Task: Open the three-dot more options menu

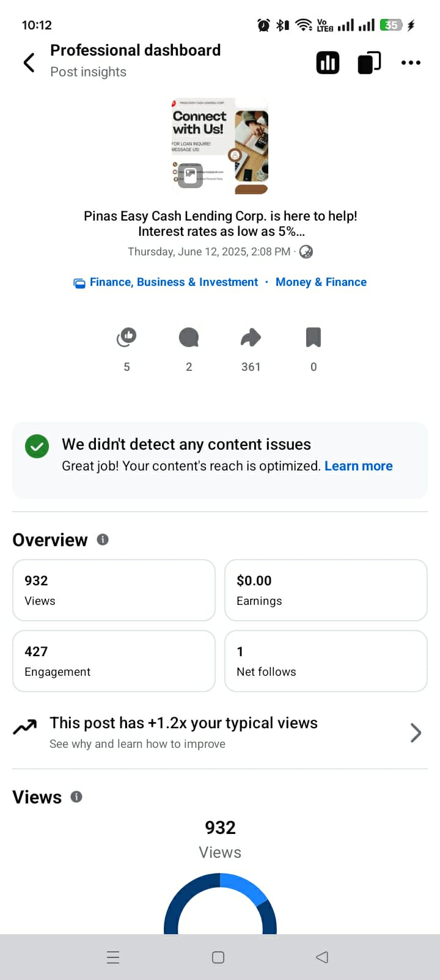Action: (x=411, y=63)
